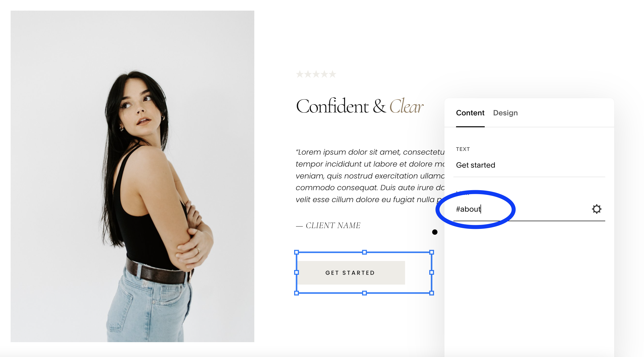Click the bottom-center selection handle
Screen dimensions: 644x357
point(364,293)
